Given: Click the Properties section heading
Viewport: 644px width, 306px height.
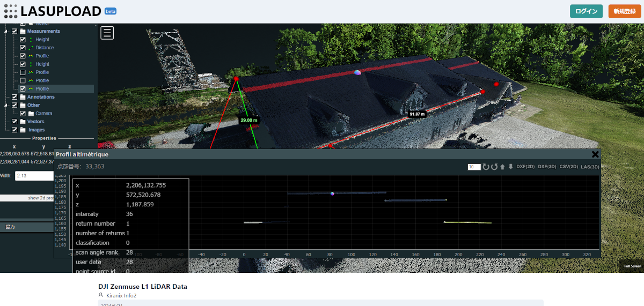Looking at the screenshot, I should (44, 138).
